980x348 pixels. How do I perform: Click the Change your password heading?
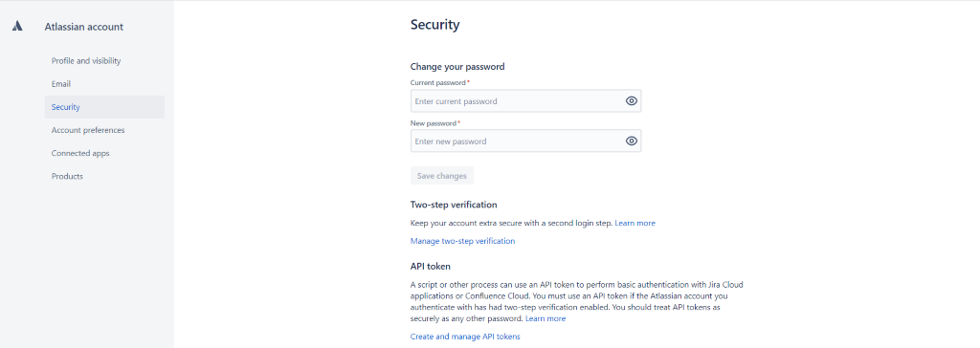[457, 66]
